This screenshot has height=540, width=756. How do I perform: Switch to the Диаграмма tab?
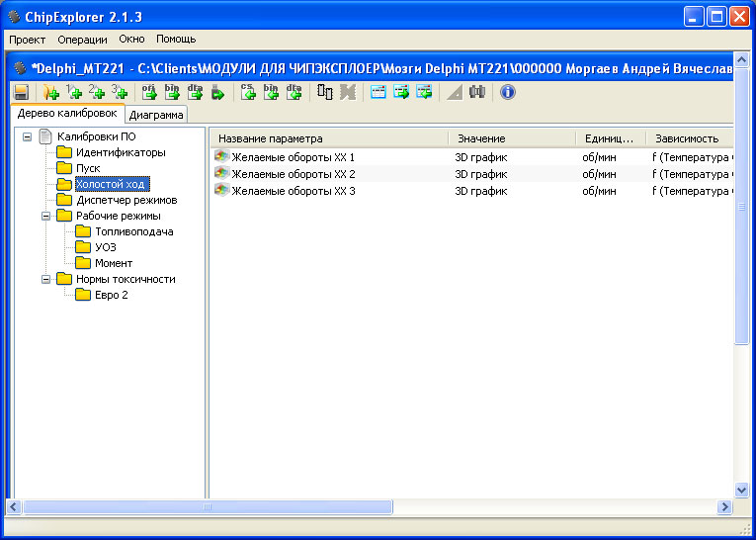pos(155,115)
